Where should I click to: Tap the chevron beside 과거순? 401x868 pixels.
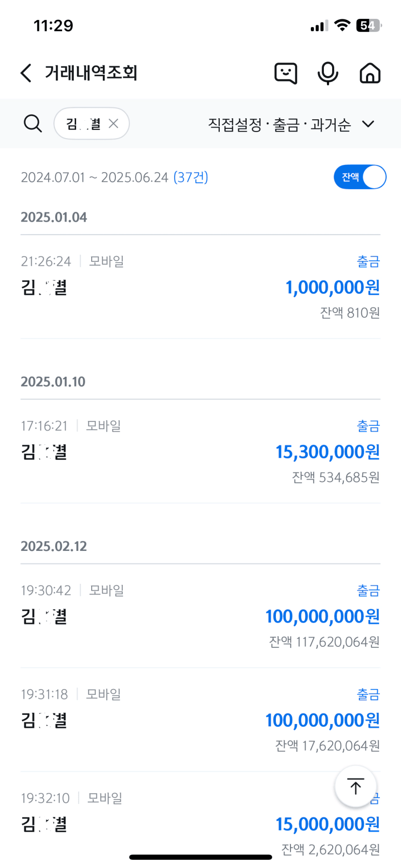pyautogui.click(x=369, y=124)
